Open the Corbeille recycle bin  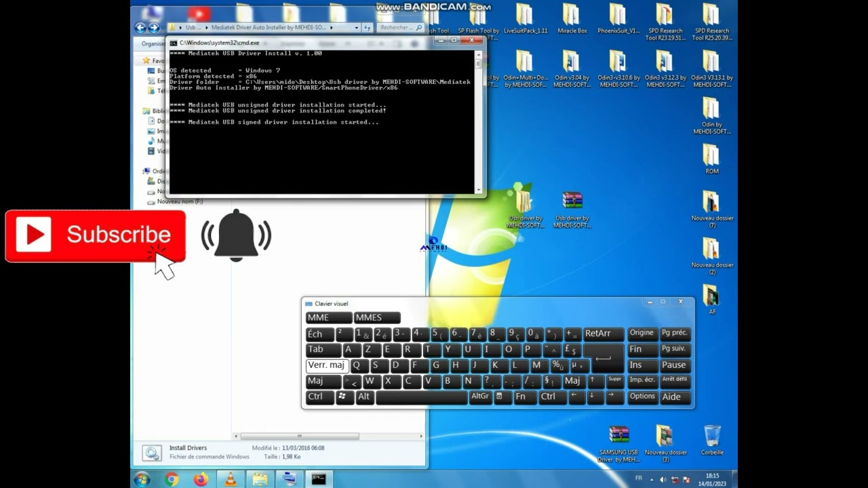[712, 439]
